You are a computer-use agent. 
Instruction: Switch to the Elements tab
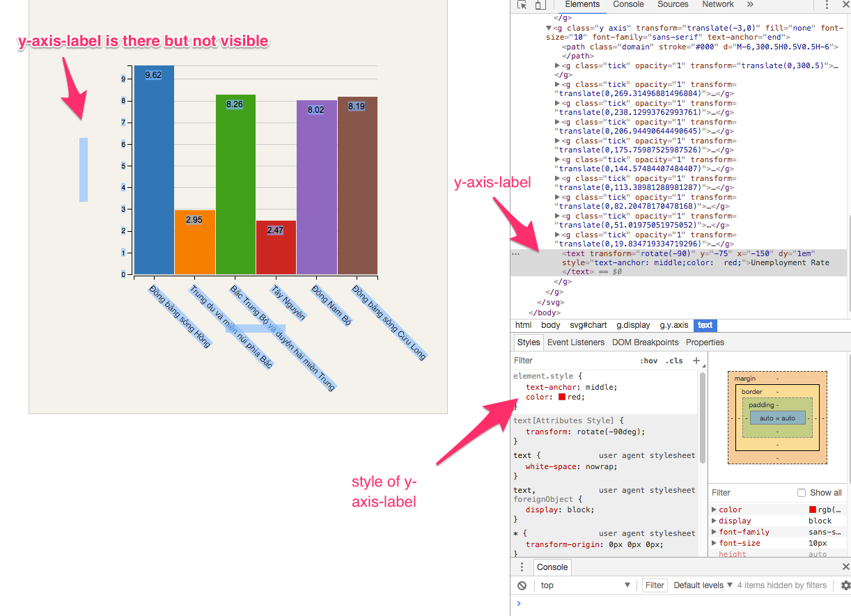(x=582, y=4)
